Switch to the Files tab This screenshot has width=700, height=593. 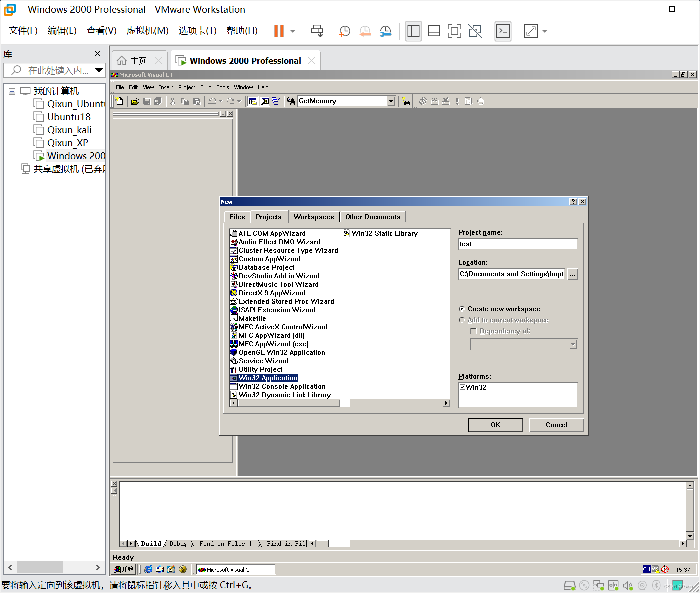[237, 217]
